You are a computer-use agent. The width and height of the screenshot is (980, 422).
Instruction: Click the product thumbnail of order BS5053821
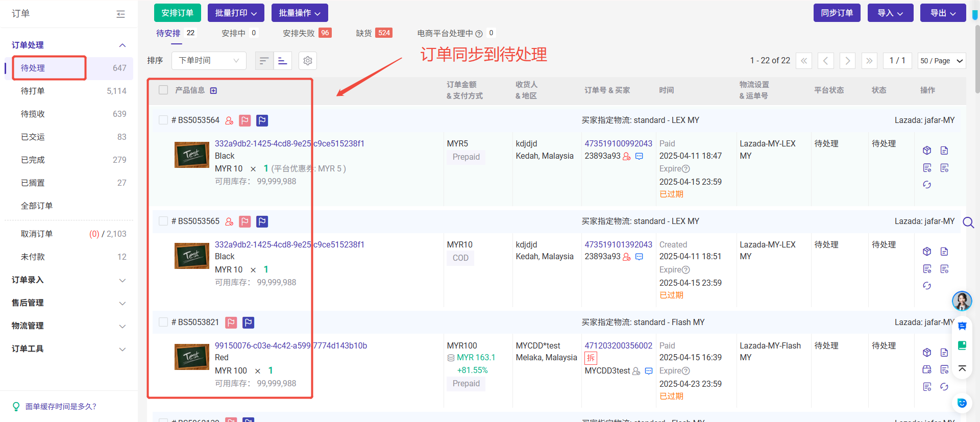(192, 356)
